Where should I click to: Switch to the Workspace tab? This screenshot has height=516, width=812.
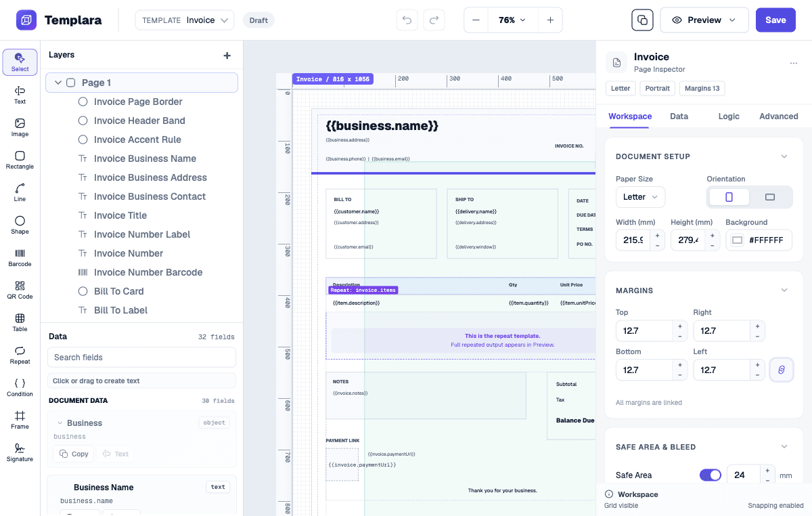coord(630,116)
